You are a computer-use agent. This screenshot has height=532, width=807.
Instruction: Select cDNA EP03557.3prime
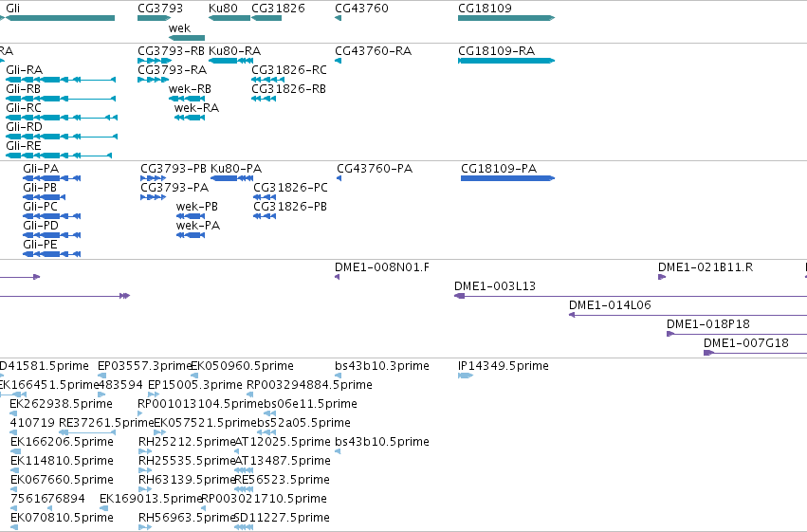pos(145,366)
